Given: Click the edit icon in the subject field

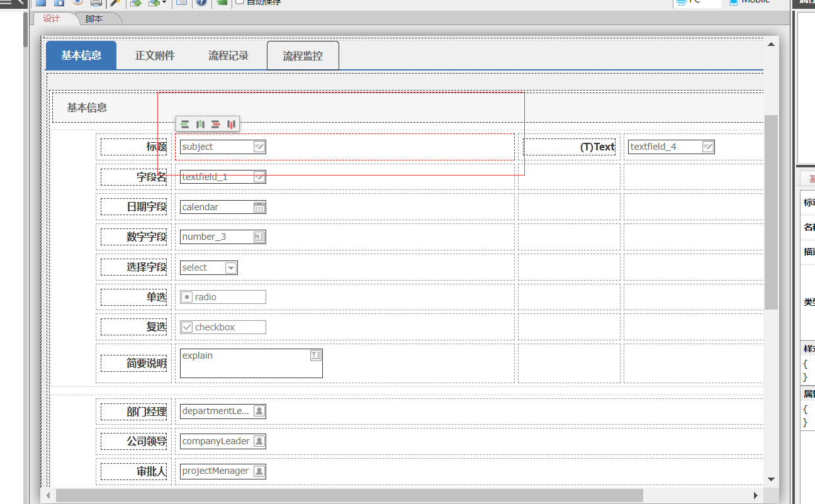Looking at the screenshot, I should [259, 147].
